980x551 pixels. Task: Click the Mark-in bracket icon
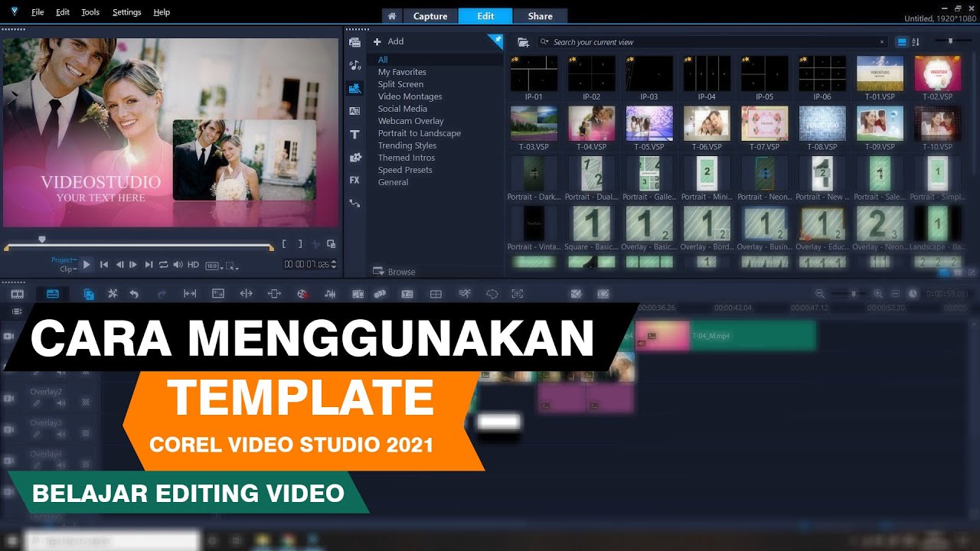(x=285, y=244)
